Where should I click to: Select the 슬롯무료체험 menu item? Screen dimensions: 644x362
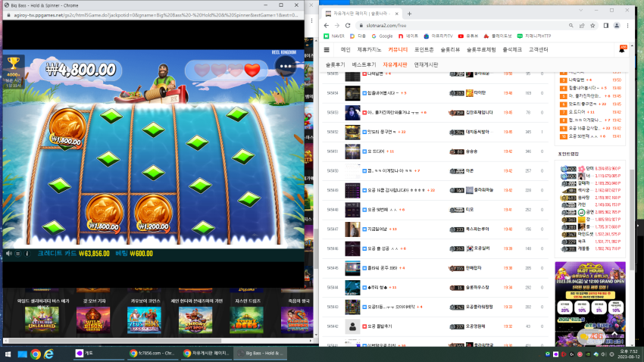click(481, 50)
